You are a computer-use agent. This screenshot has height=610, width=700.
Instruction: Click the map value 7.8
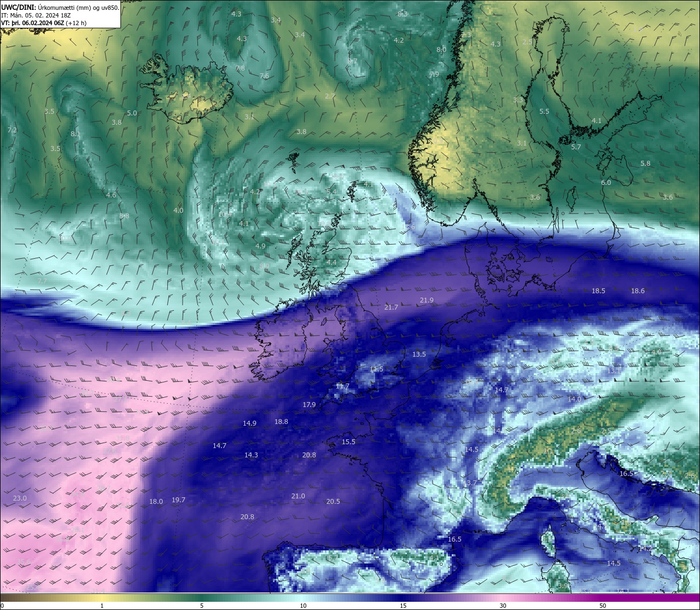[x=240, y=68]
